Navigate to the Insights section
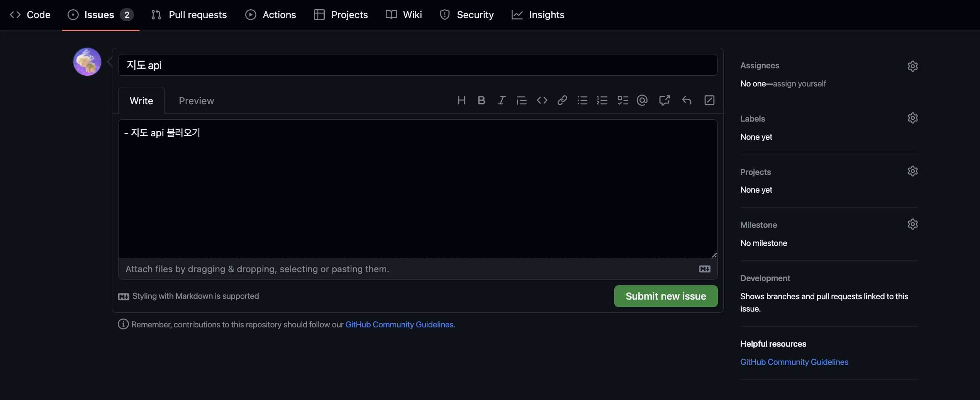This screenshot has height=400, width=980. [x=537, y=15]
